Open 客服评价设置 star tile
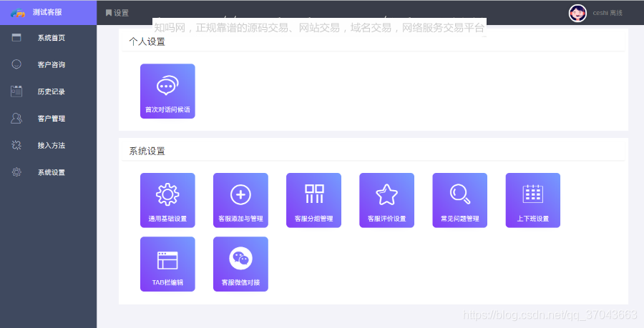The image size is (644, 328). pos(387,200)
